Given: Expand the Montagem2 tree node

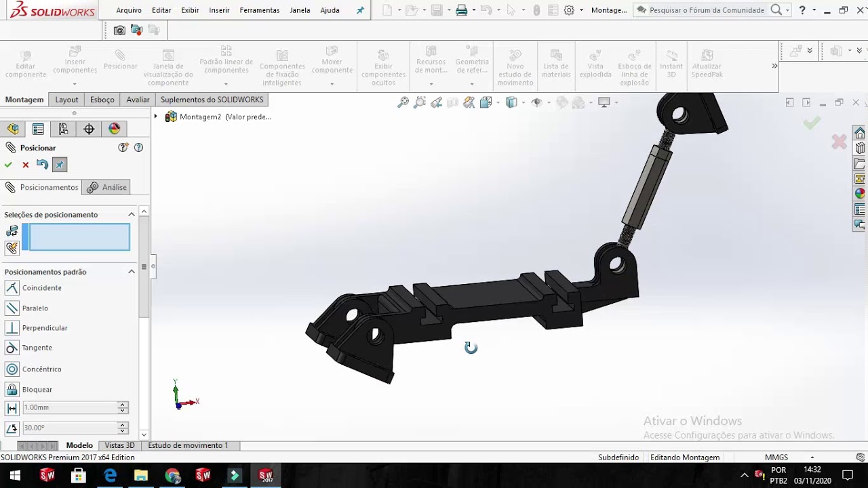Looking at the screenshot, I should [156, 117].
